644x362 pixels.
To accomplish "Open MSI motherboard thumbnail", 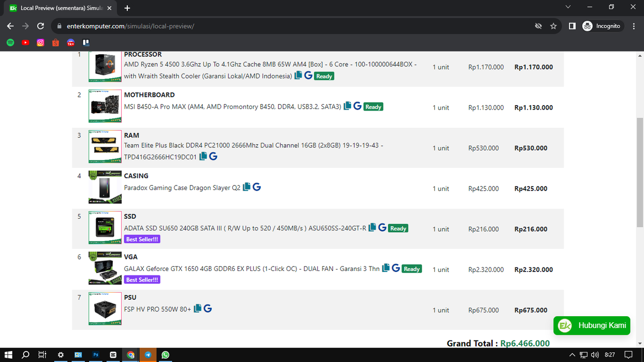I will coord(105,106).
